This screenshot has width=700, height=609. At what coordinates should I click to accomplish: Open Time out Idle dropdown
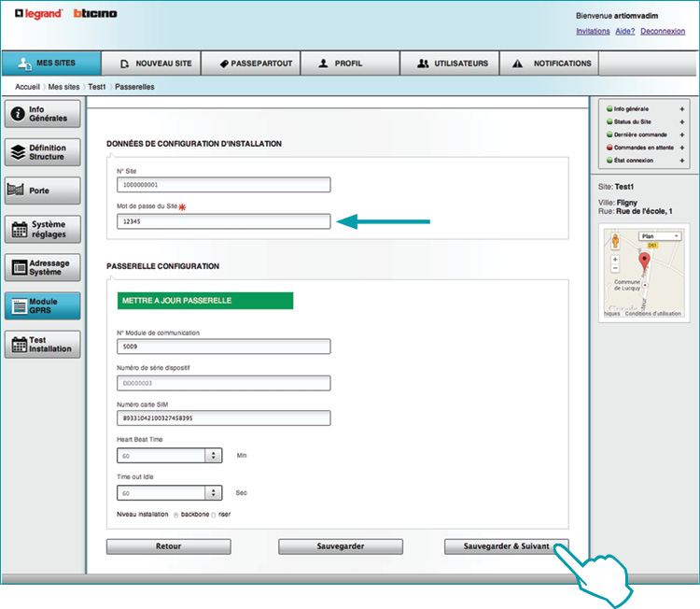click(x=214, y=492)
